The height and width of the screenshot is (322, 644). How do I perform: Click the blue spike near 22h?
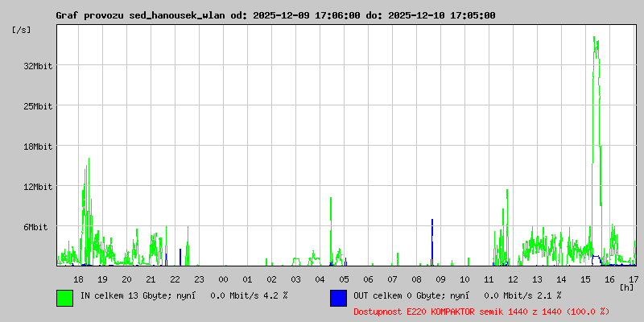coord(180,257)
